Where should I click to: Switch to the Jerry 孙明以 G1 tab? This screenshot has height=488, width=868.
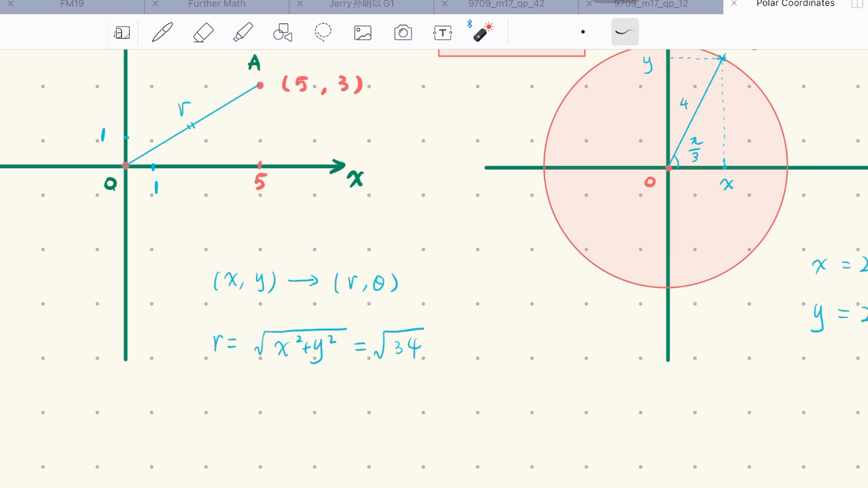point(362,4)
